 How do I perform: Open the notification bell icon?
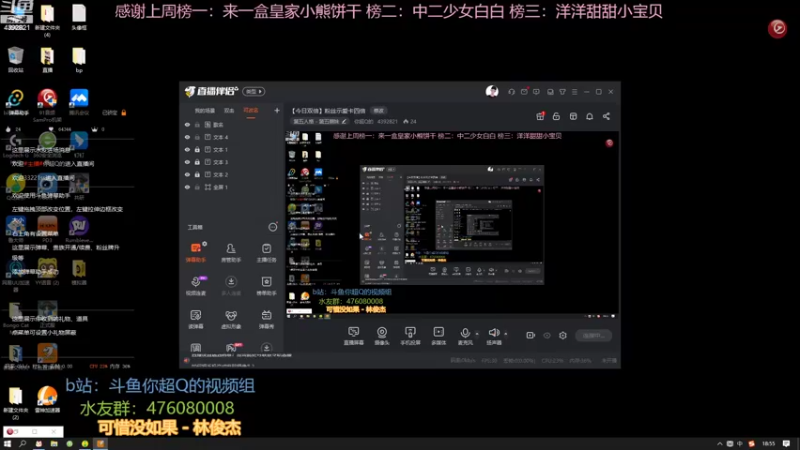589,116
